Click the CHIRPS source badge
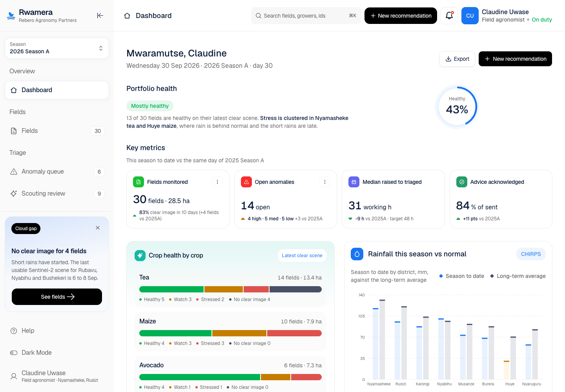The image size is (565, 392). (531, 254)
